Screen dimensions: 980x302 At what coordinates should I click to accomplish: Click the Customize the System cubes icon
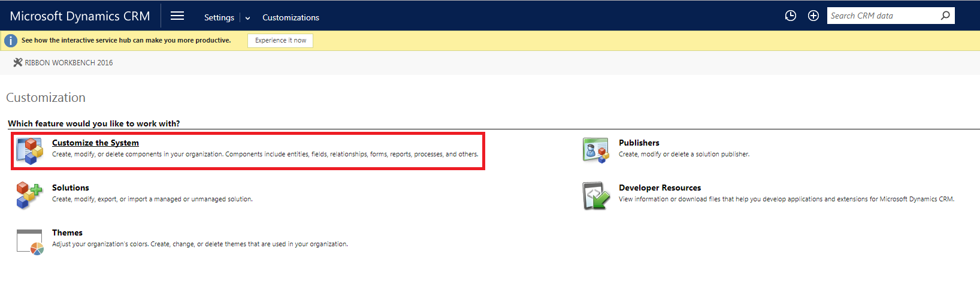pos(30,151)
